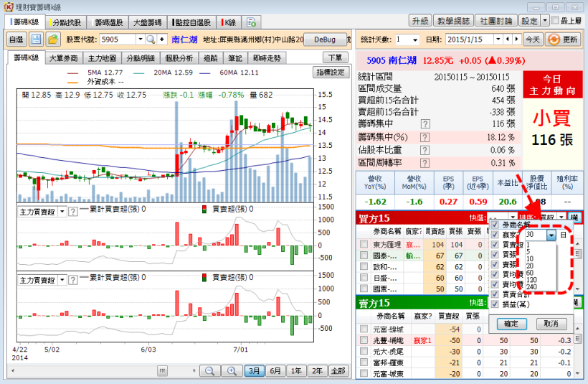588x384 pixels.
Task: Click help icon next to 籌碼集中(%)
Action: pyautogui.click(x=425, y=137)
